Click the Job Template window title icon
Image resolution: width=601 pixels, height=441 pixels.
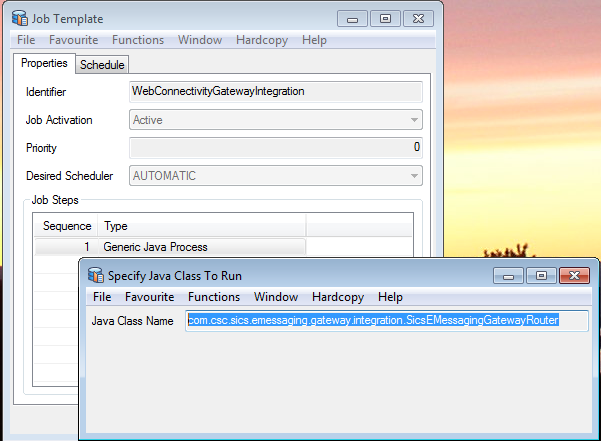pyautogui.click(x=20, y=18)
